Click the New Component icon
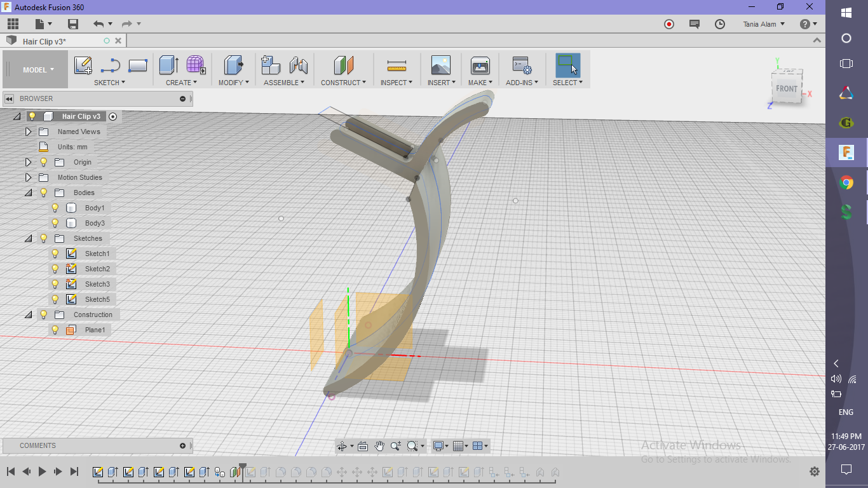868x488 pixels. pos(271,65)
